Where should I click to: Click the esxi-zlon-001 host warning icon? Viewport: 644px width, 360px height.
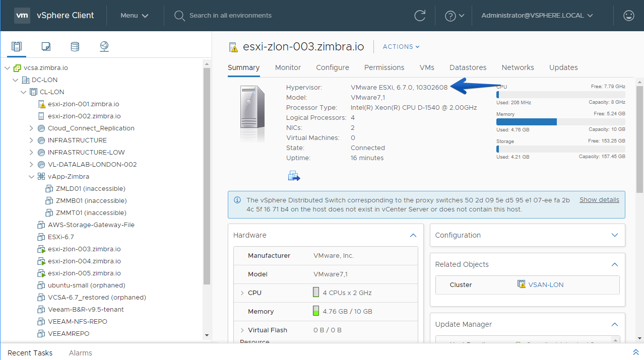point(42,104)
